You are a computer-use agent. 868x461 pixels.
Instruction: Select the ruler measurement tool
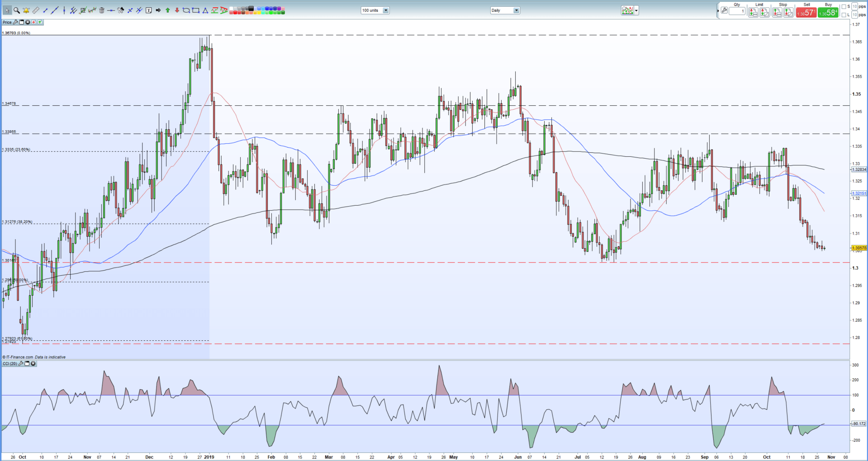click(x=36, y=10)
